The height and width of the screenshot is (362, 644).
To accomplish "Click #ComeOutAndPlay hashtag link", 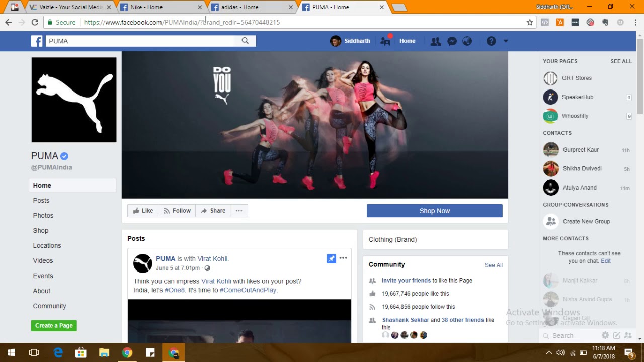I will tap(249, 290).
